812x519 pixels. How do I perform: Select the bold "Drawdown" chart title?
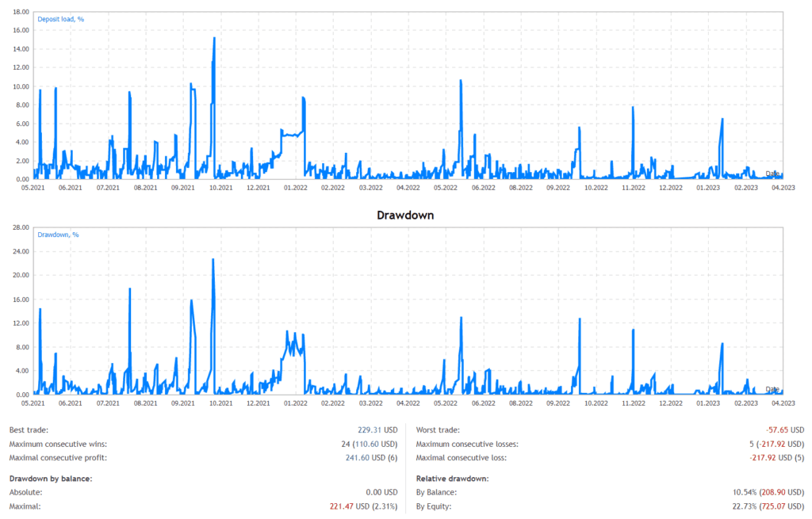pyautogui.click(x=406, y=215)
